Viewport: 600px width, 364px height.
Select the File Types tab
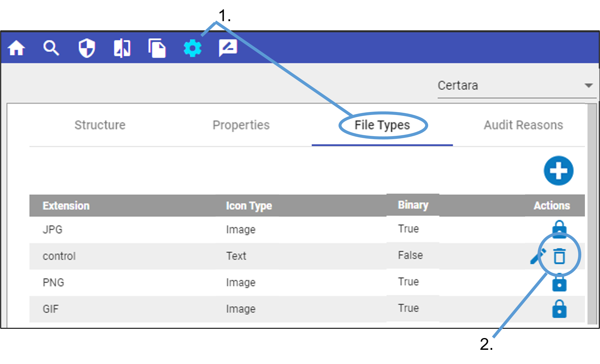click(382, 125)
